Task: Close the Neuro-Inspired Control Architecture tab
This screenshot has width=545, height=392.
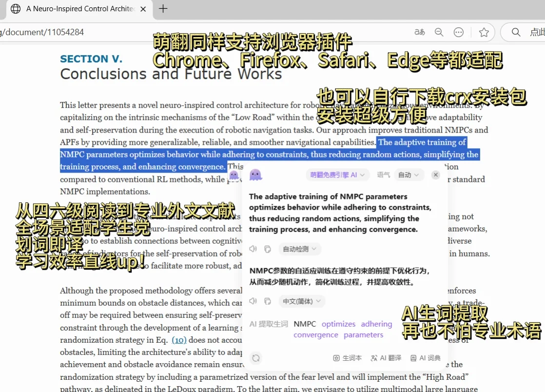Action: click(143, 9)
